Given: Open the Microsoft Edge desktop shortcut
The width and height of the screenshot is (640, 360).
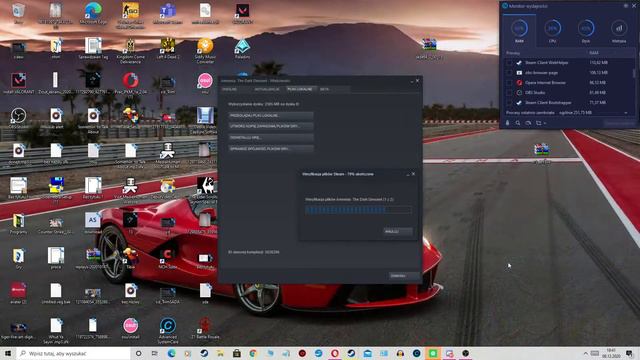Looking at the screenshot, I should 93,13.
